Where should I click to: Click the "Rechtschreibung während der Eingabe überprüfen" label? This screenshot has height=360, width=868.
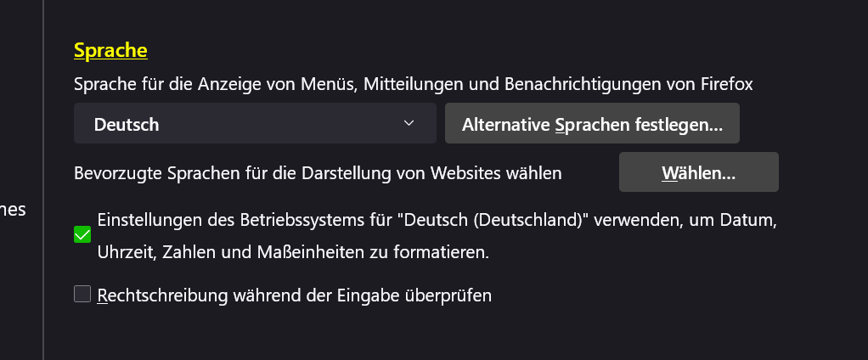click(x=295, y=295)
